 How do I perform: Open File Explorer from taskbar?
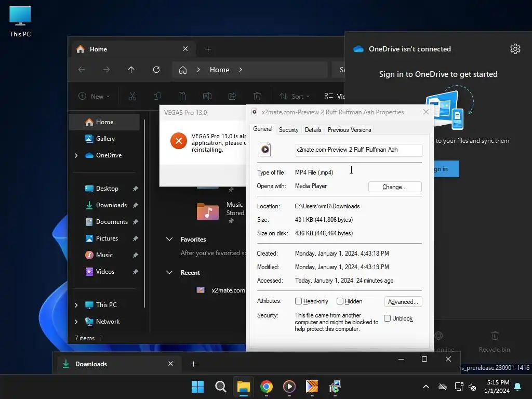pyautogui.click(x=243, y=387)
